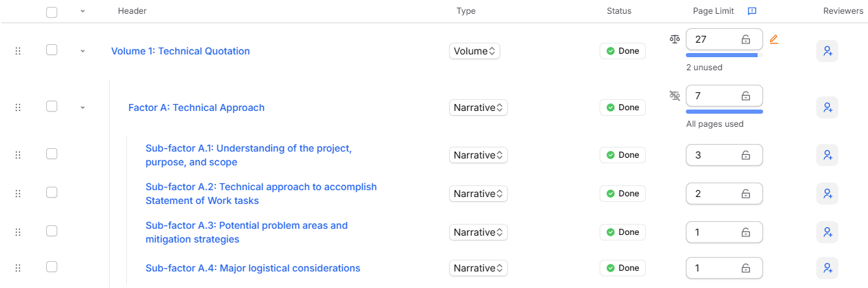This screenshot has width=868, height=288.
Task: Check the Sub-factor A.2 row checkbox
Action: tap(52, 192)
